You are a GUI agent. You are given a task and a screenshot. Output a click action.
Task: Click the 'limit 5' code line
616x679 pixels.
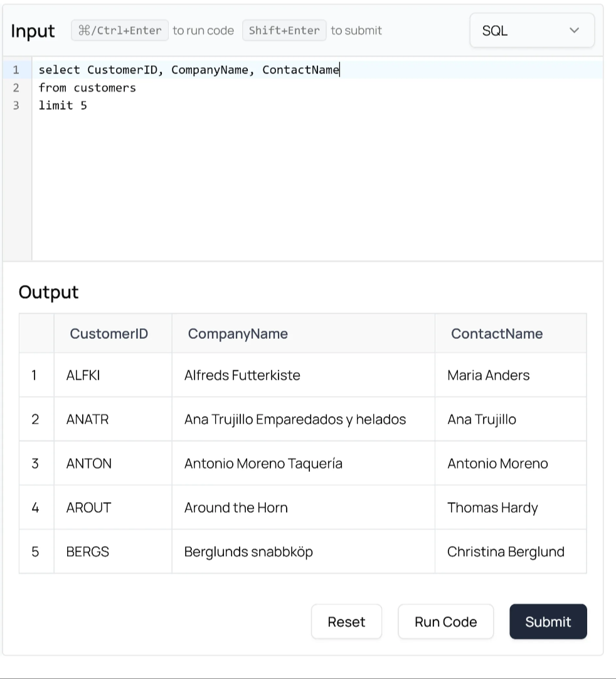[x=63, y=105]
